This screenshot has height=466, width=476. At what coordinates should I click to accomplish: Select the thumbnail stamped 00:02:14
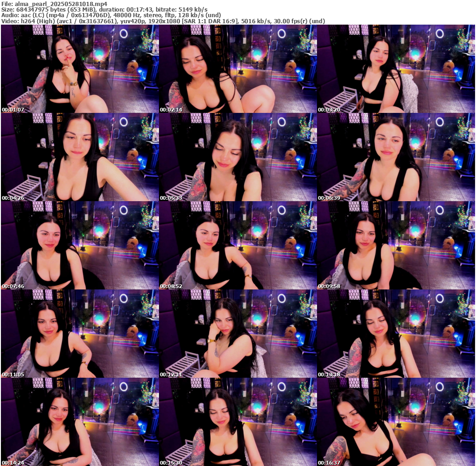pyautogui.click(x=238, y=69)
